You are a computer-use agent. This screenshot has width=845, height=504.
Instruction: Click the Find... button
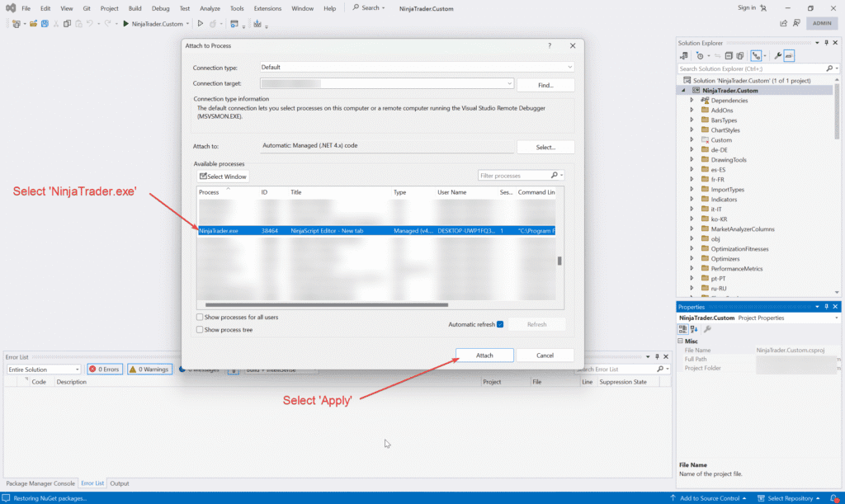pos(545,85)
